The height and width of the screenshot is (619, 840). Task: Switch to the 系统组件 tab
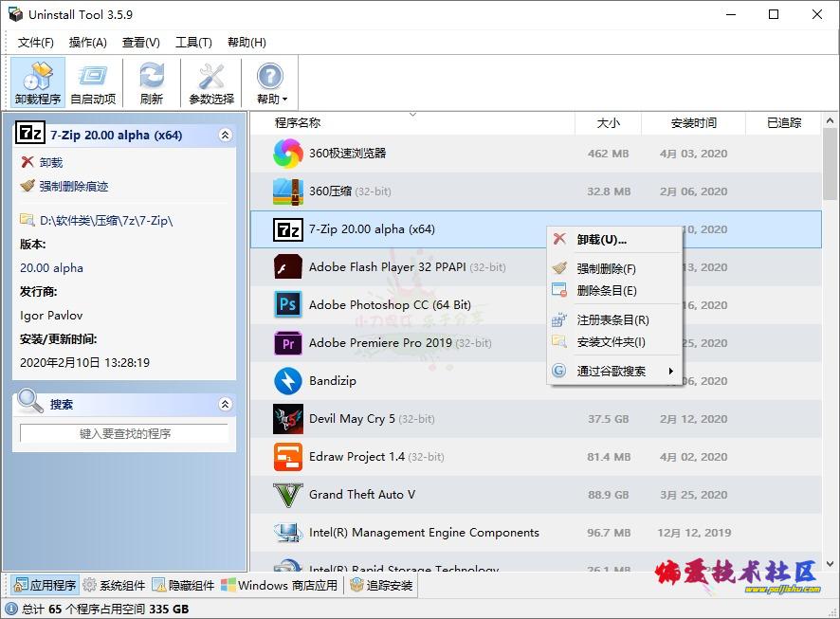tap(114, 585)
